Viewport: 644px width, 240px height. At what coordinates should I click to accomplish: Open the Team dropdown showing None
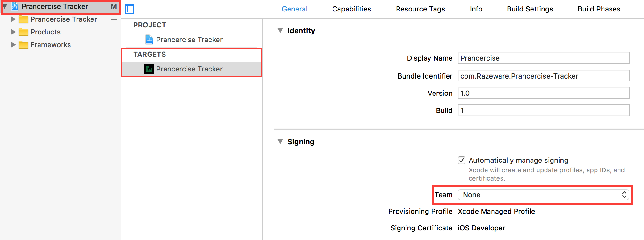(x=544, y=195)
